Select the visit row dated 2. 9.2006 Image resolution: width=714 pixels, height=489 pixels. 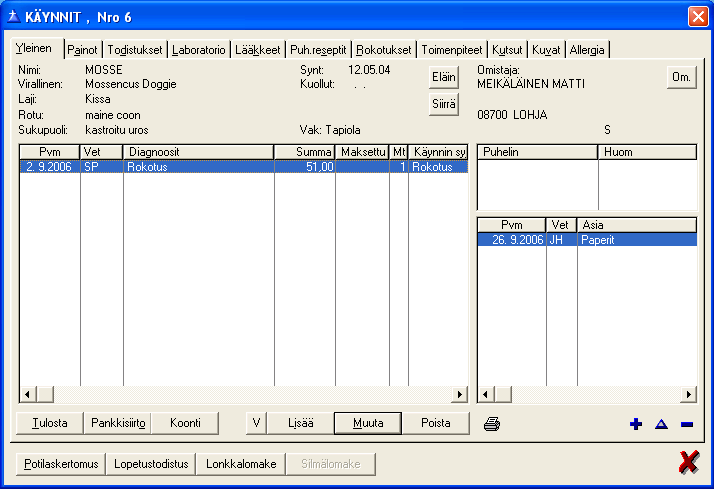(244, 167)
